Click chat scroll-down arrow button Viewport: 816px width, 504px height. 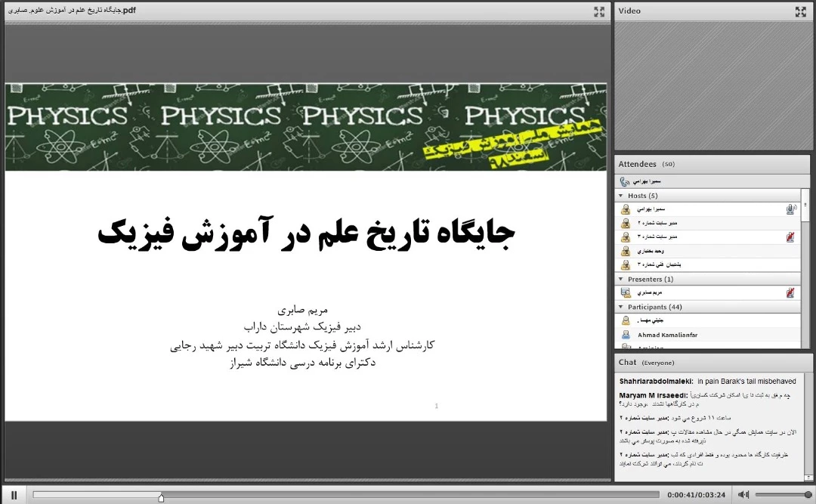(805, 476)
